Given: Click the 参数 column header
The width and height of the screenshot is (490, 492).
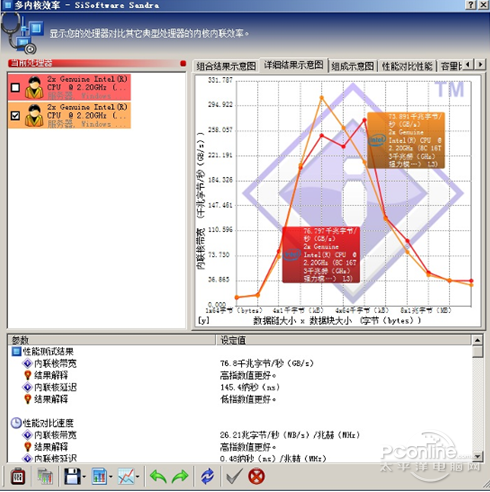Looking at the screenshot, I should click(x=111, y=340).
